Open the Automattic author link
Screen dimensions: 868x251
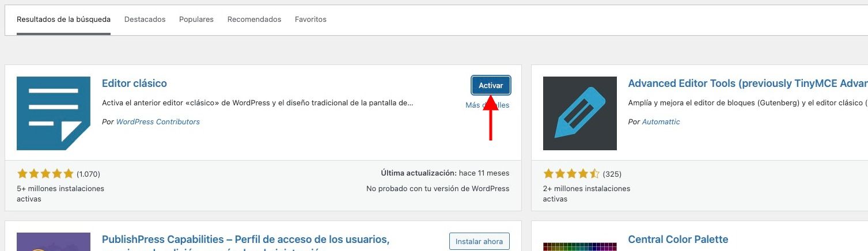(661, 122)
